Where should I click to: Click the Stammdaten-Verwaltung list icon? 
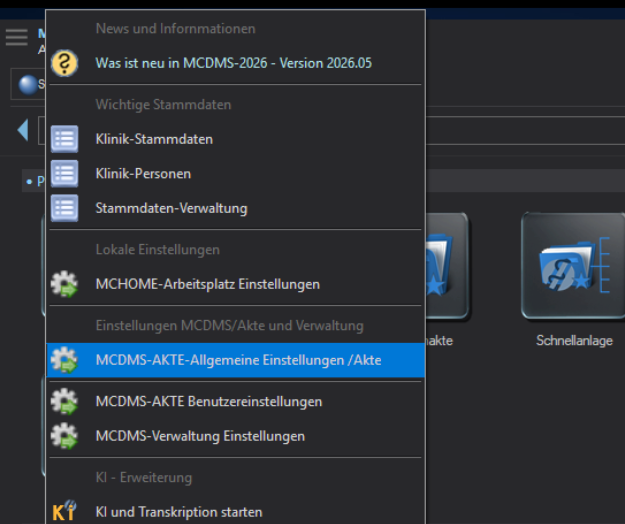coord(64,208)
